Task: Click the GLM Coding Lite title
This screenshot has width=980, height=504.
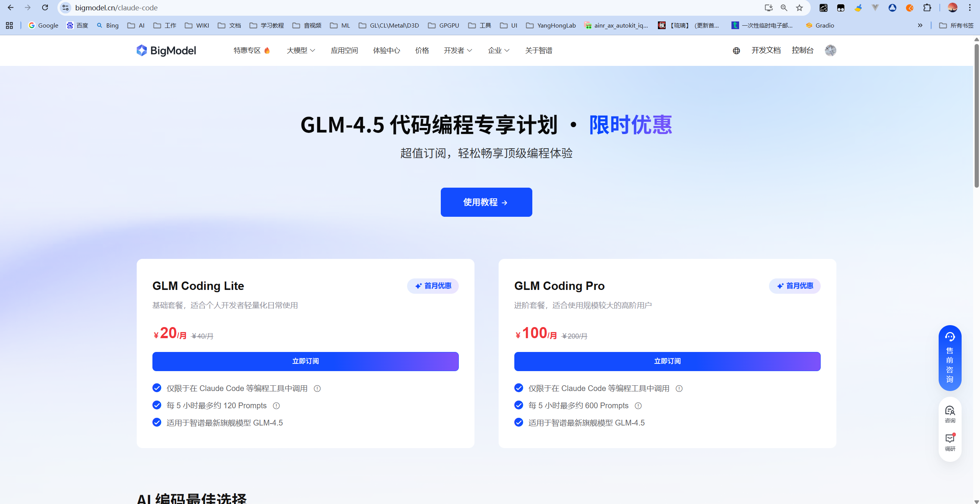Action: [x=198, y=286]
